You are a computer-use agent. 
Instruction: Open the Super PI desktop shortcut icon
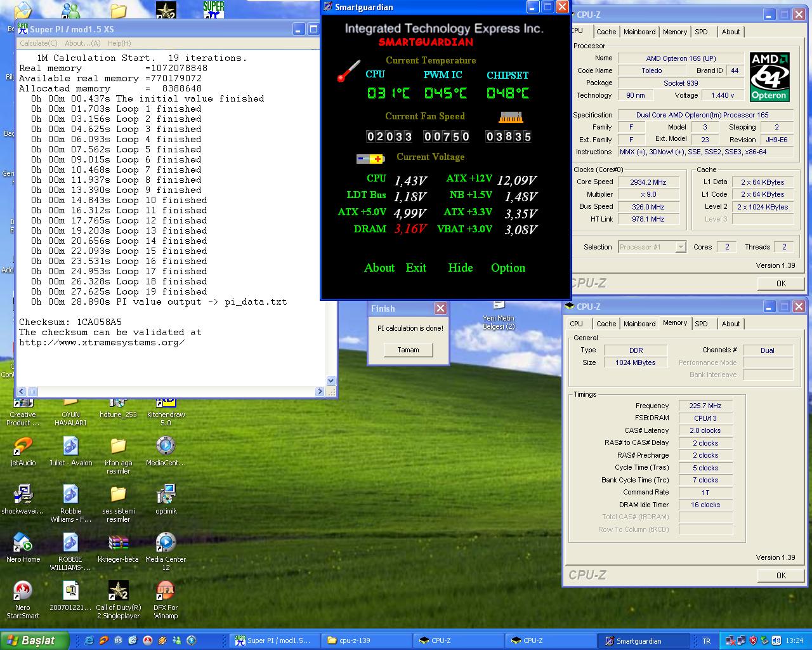click(x=214, y=9)
